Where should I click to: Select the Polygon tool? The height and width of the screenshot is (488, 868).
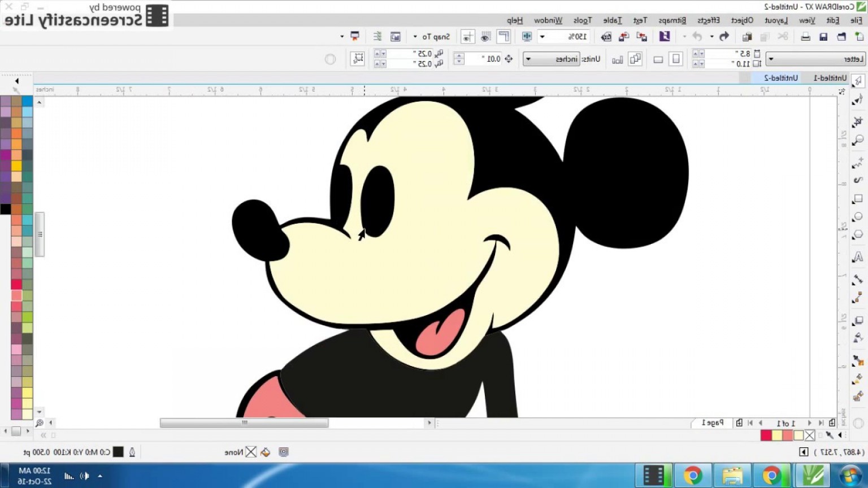[858, 234]
